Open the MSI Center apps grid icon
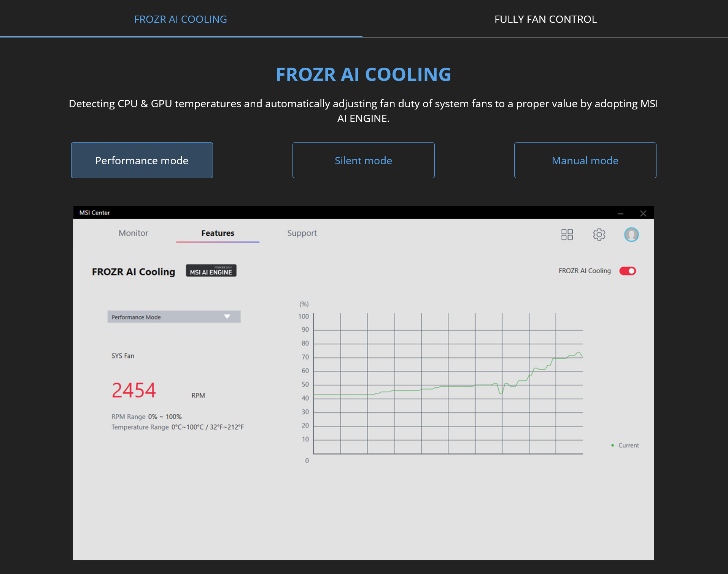The height and width of the screenshot is (574, 728). coord(567,235)
